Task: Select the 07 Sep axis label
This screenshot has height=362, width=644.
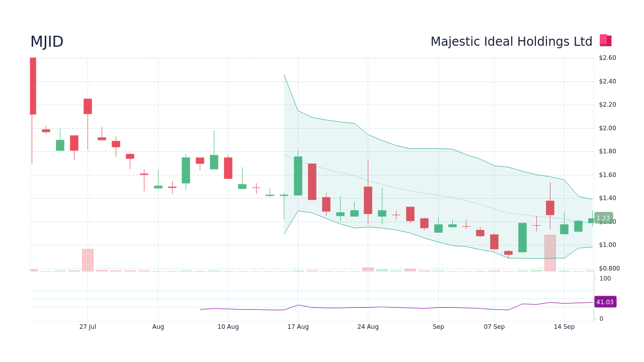Action: pos(495,326)
